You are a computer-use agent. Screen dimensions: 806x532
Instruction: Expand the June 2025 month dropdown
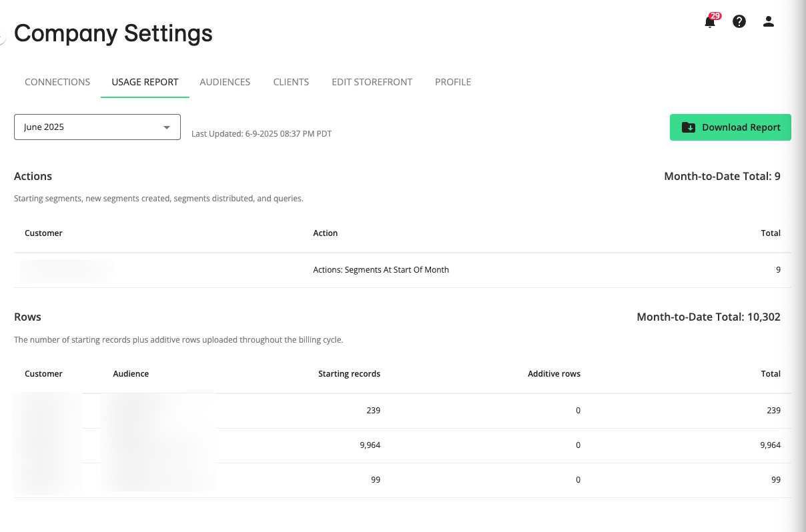click(x=97, y=127)
